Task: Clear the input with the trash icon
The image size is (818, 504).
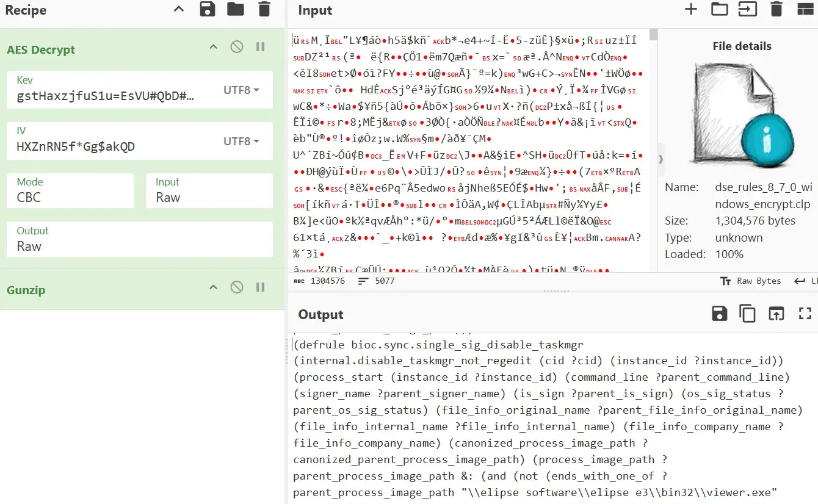Action: (776, 9)
